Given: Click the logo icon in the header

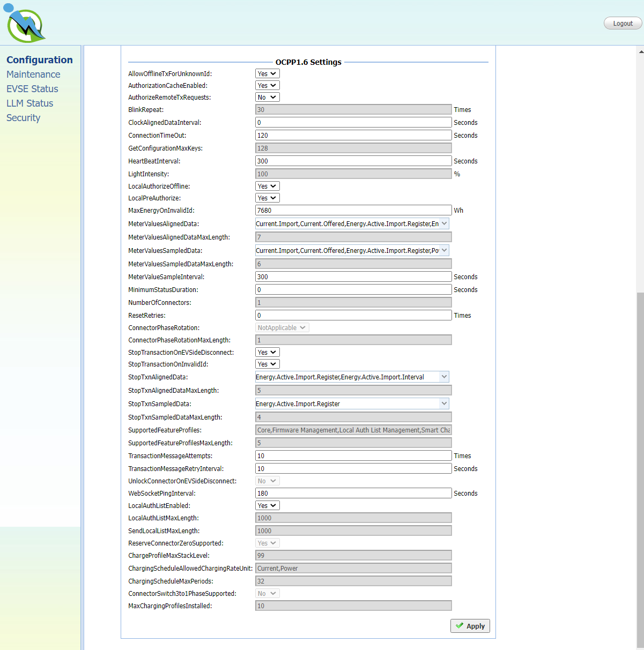Looking at the screenshot, I should [25, 24].
